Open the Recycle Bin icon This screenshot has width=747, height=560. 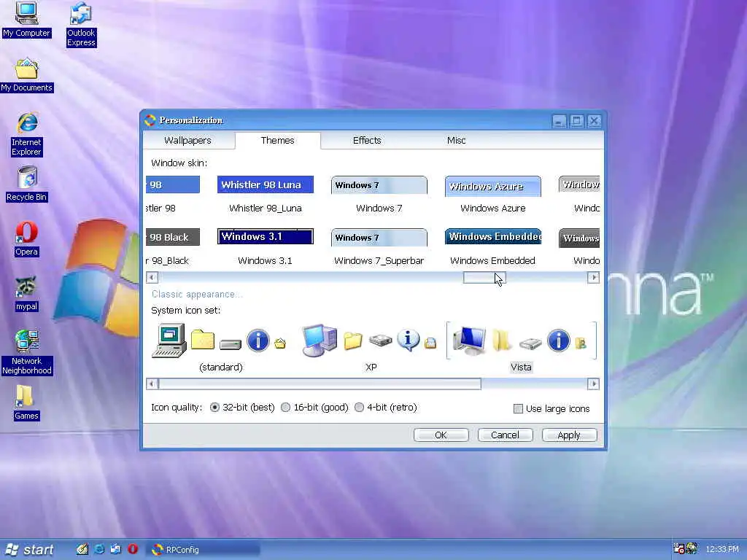[27, 184]
